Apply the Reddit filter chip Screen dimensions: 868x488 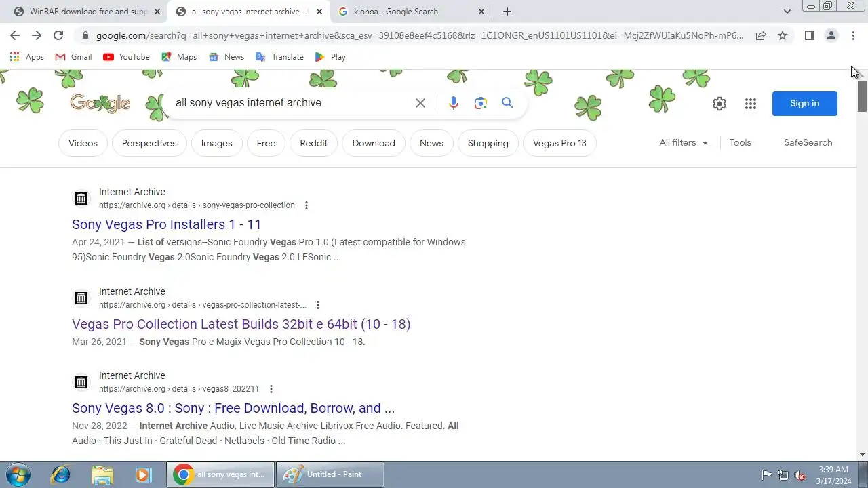[x=313, y=143]
